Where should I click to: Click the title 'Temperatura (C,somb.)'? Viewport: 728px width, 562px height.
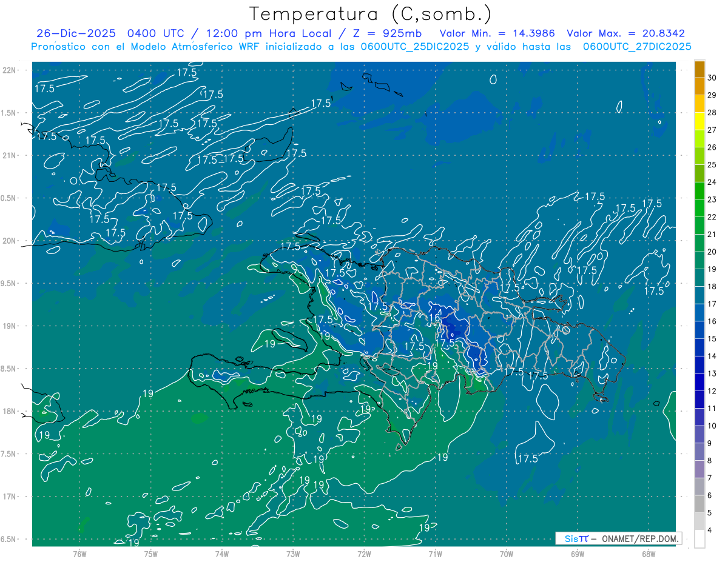tap(370, 13)
